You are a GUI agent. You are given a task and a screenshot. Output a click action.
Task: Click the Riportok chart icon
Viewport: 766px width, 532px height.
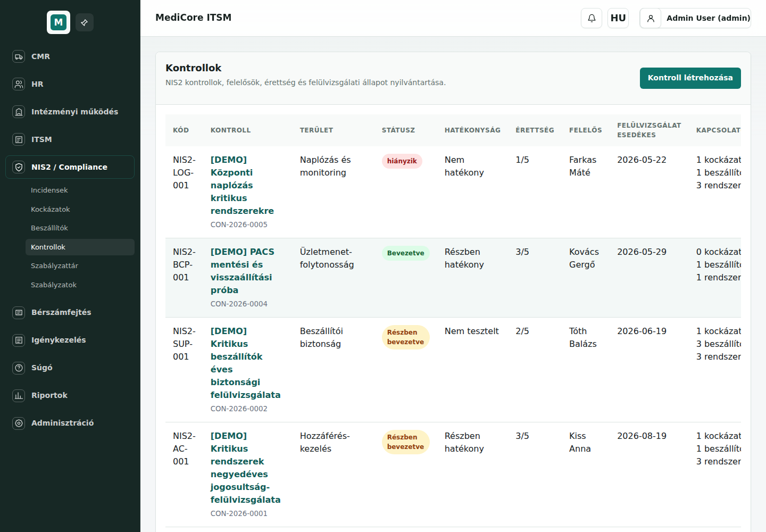[x=19, y=395]
